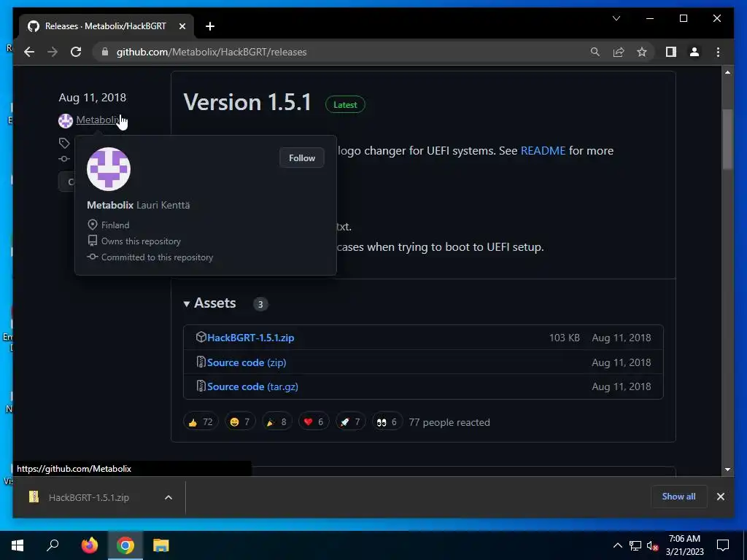Open the notification center icon
This screenshot has width=747, height=560.
(723, 545)
